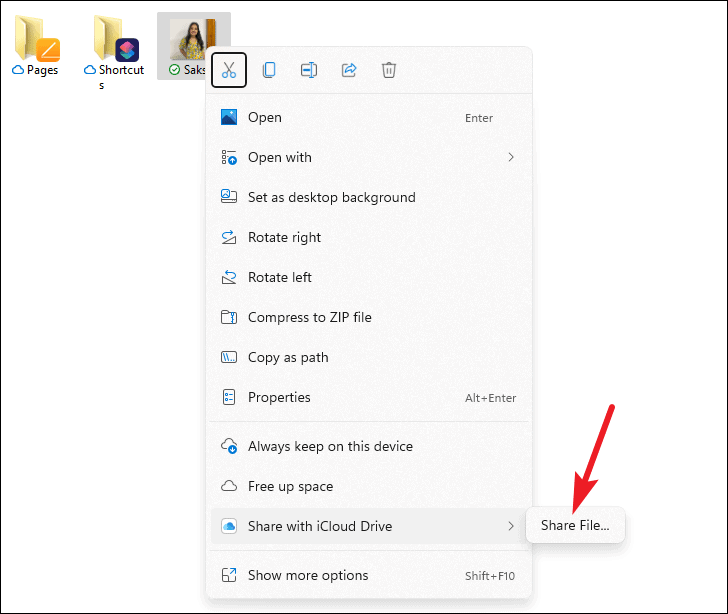The image size is (728, 614).
Task: Select Copy as path entry
Action: pos(369,357)
